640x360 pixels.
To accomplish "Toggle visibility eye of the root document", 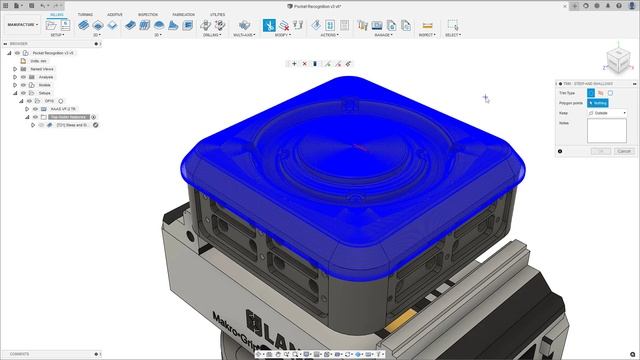I will pos(17,53).
